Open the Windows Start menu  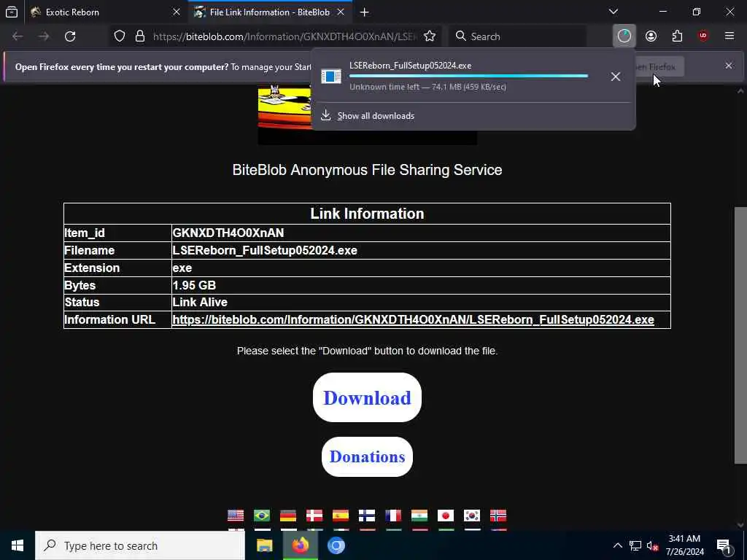(18, 545)
